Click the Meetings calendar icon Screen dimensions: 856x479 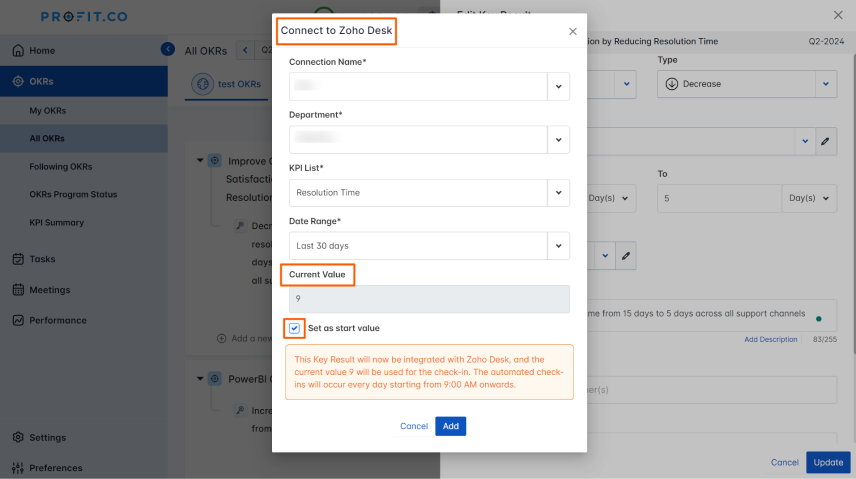click(18, 289)
